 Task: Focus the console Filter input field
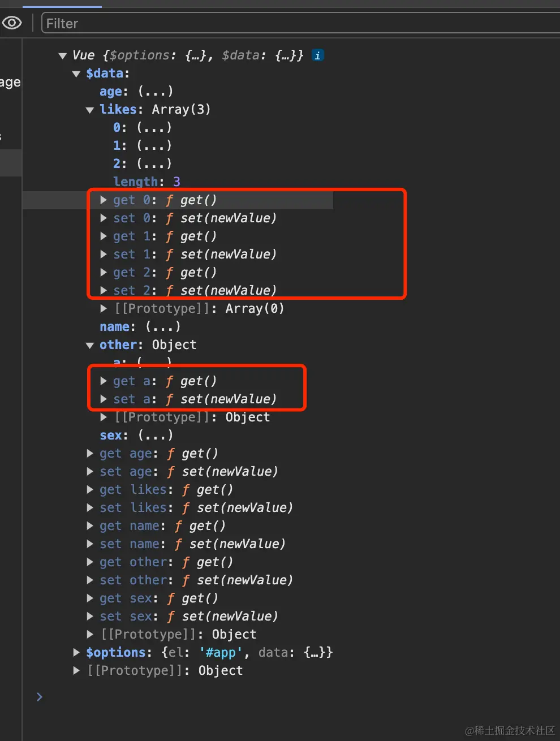tap(300, 23)
